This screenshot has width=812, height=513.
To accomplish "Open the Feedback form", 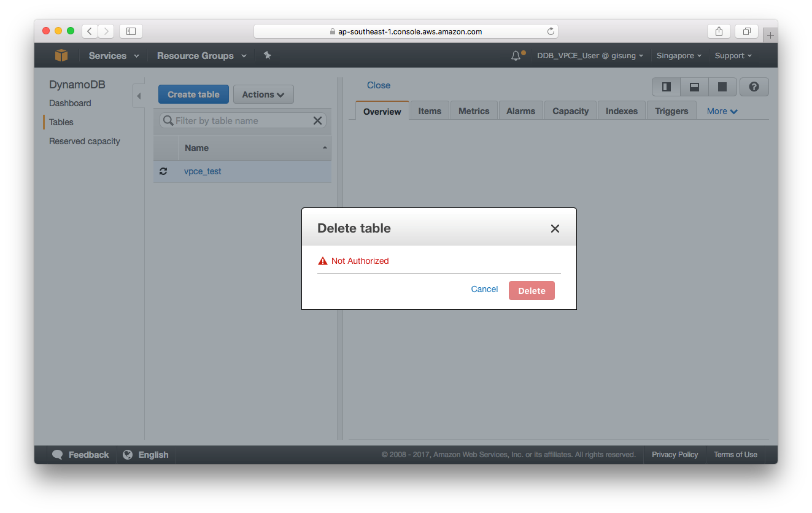I will 81,455.
